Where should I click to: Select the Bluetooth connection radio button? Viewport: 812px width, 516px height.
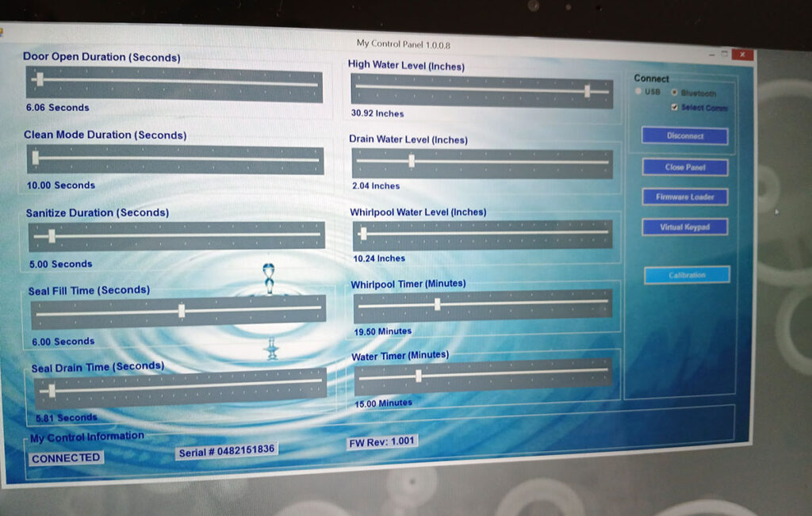tap(674, 92)
